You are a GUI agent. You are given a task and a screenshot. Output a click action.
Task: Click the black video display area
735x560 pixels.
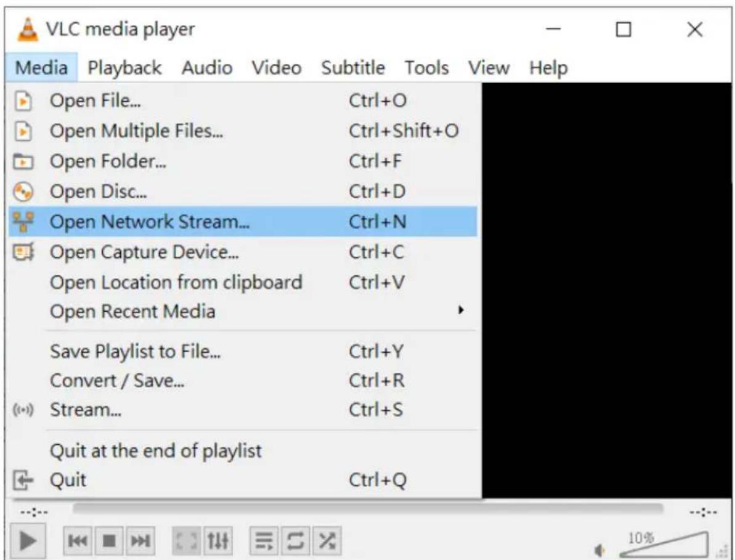pos(607,291)
